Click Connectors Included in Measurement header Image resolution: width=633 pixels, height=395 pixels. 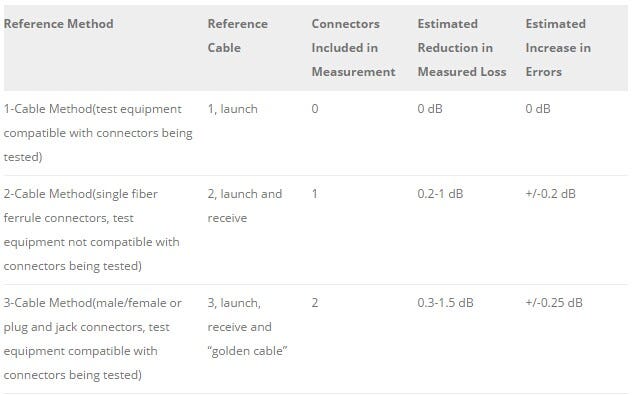click(353, 48)
